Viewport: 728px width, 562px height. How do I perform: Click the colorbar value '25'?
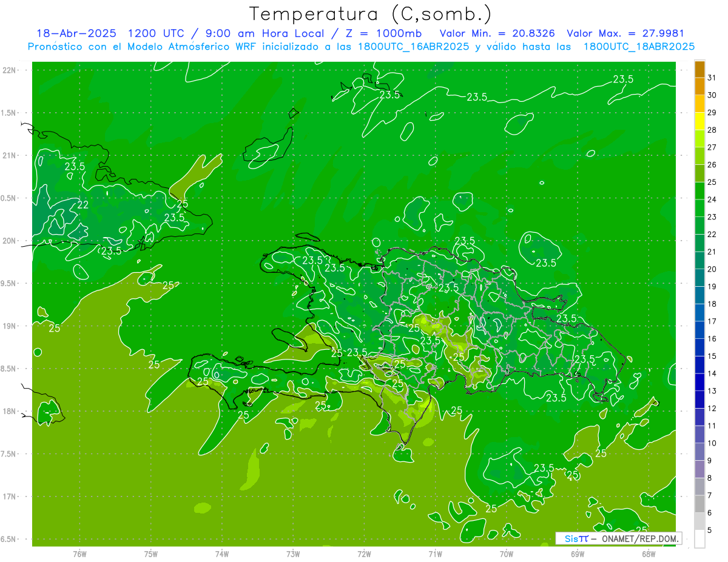tap(712, 182)
